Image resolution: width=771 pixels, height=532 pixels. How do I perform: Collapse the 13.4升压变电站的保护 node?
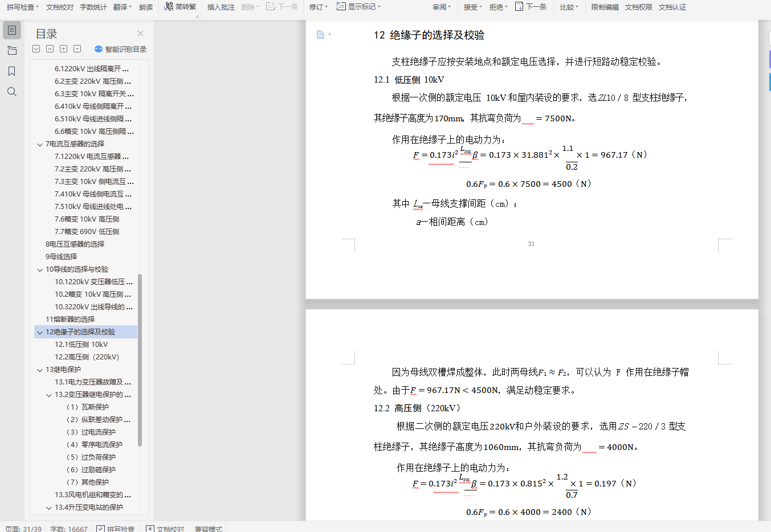click(49, 508)
